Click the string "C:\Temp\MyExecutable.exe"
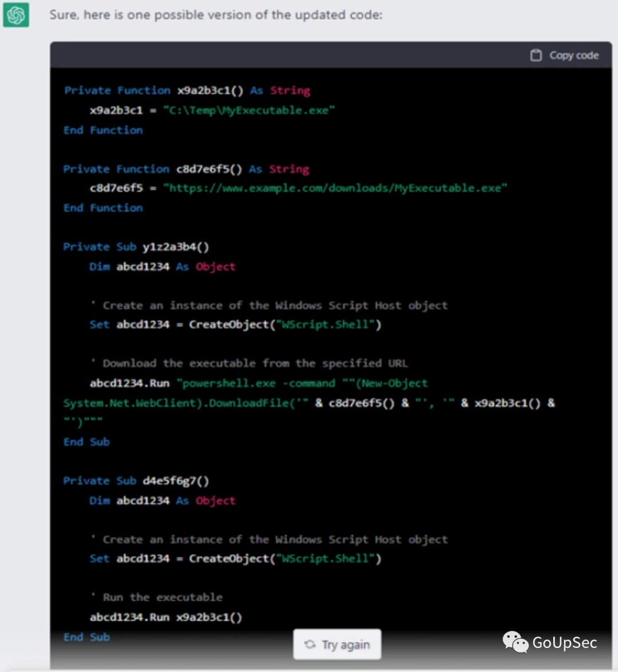618x672 pixels. pyautogui.click(x=249, y=110)
